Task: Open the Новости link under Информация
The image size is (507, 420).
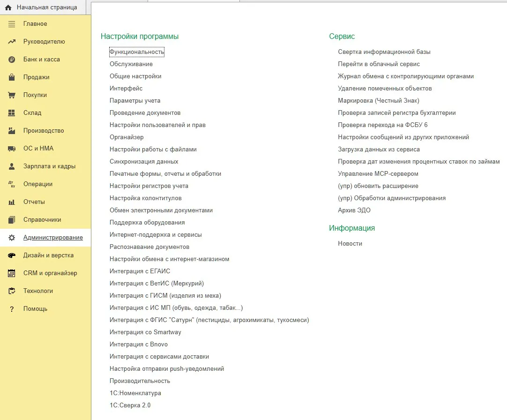Action: tap(350, 244)
